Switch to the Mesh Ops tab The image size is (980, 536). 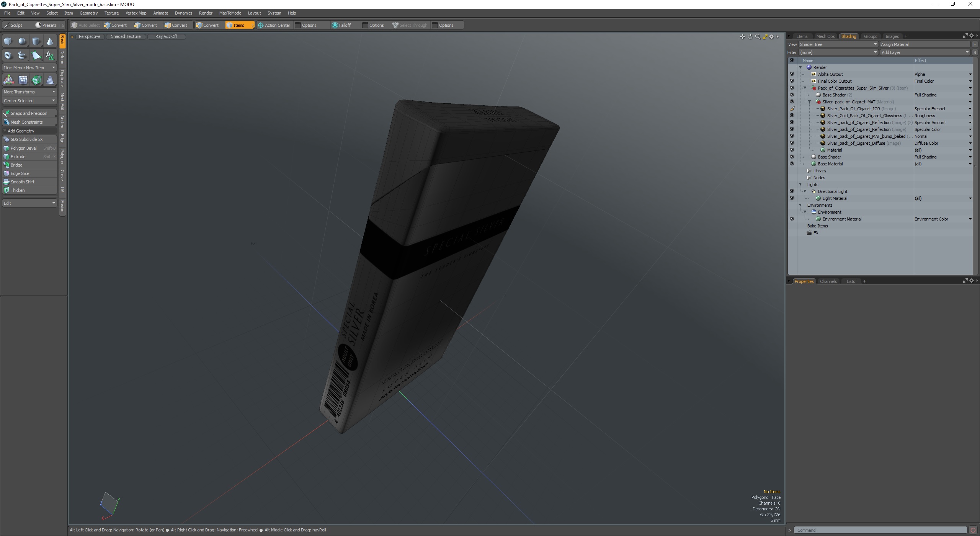coord(825,36)
